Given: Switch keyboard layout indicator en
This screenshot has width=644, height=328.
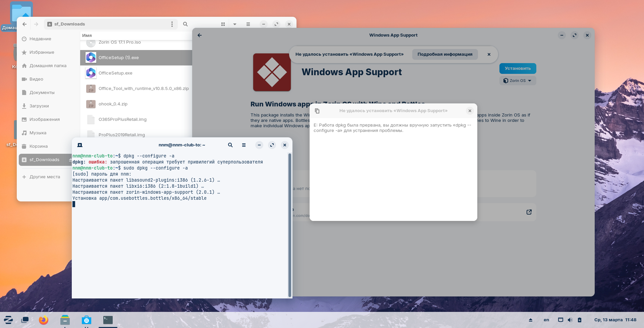Looking at the screenshot, I should coord(546,320).
